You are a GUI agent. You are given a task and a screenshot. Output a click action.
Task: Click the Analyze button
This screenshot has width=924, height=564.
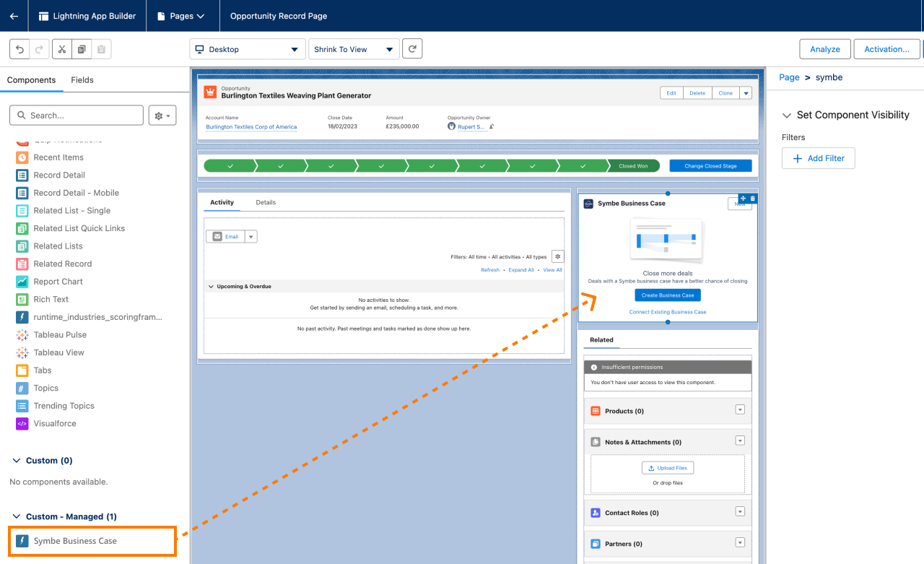(825, 49)
